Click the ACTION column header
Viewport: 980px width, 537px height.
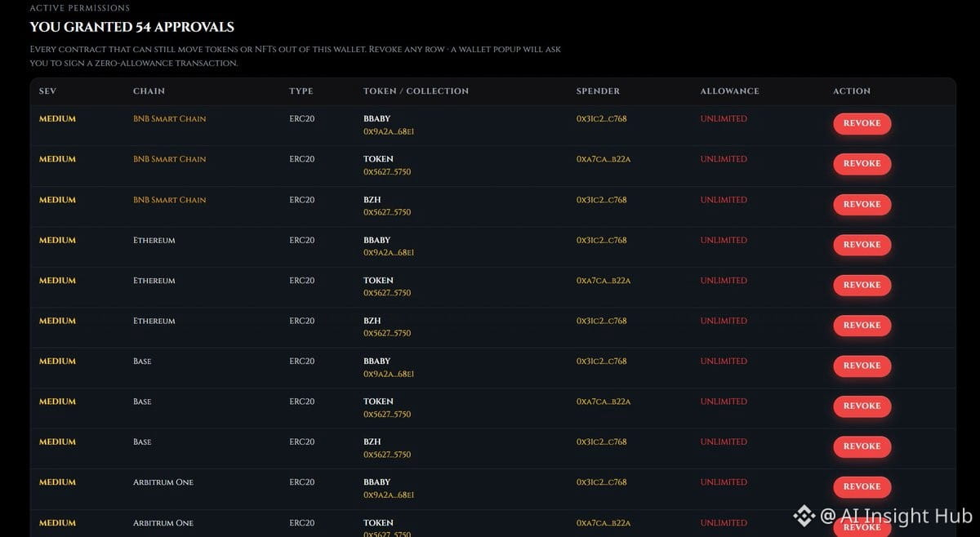tap(852, 91)
